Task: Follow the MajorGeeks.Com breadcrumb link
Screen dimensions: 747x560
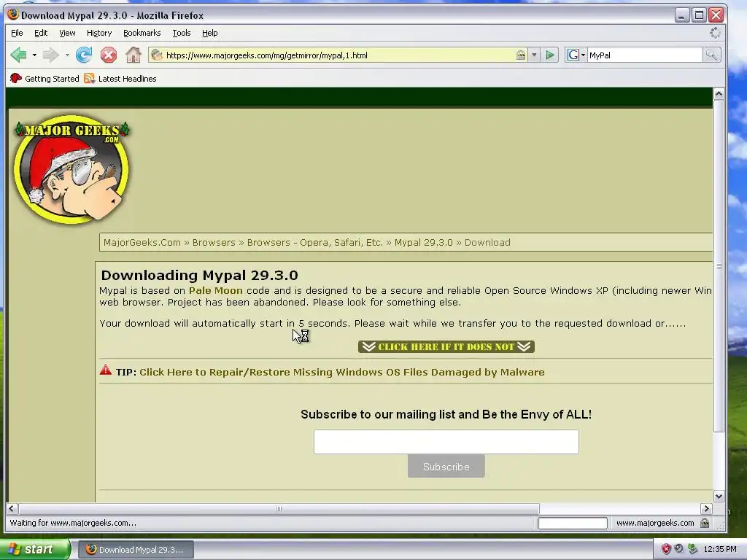Action: tap(142, 242)
